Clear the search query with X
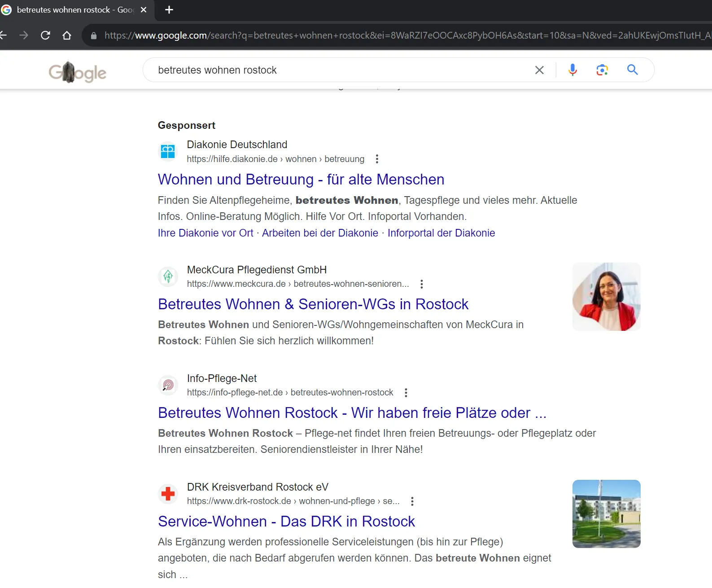The image size is (712, 588). [539, 70]
